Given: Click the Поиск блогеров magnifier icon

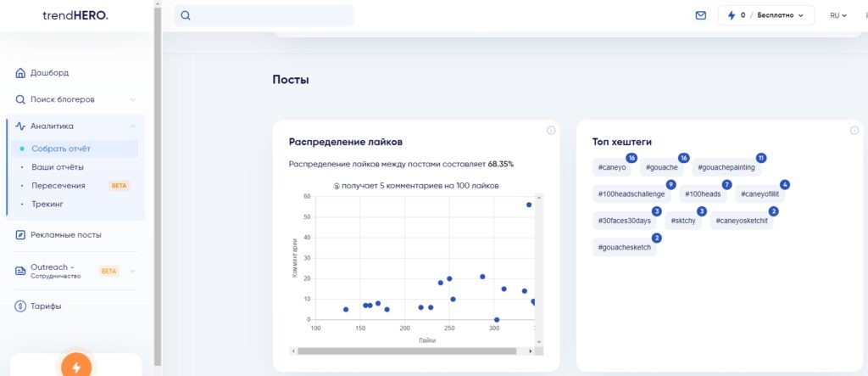Looking at the screenshot, I should 20,99.
